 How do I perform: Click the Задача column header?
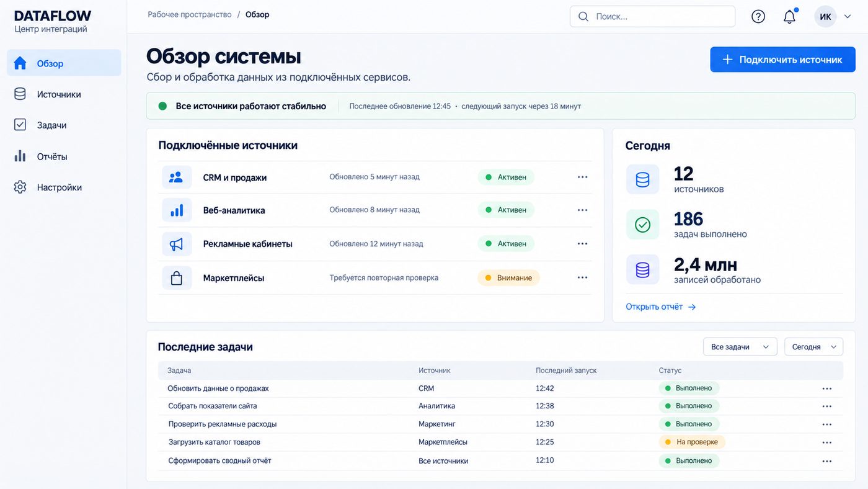coord(179,370)
